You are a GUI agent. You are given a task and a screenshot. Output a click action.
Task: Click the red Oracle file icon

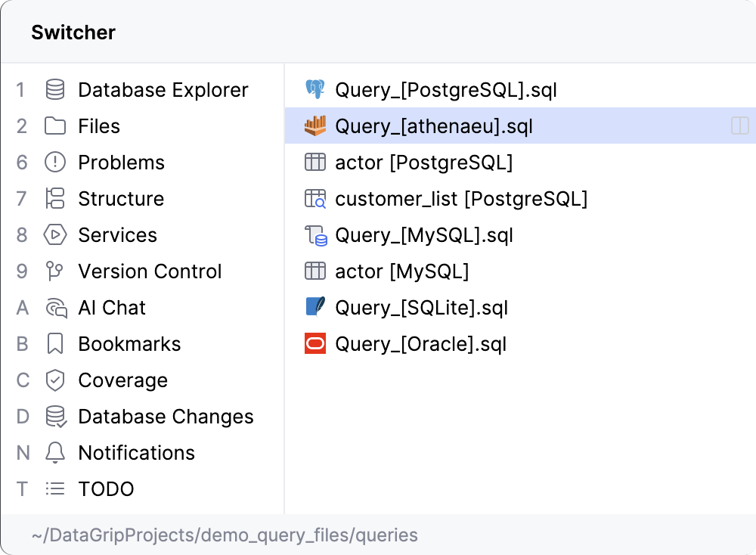click(314, 344)
